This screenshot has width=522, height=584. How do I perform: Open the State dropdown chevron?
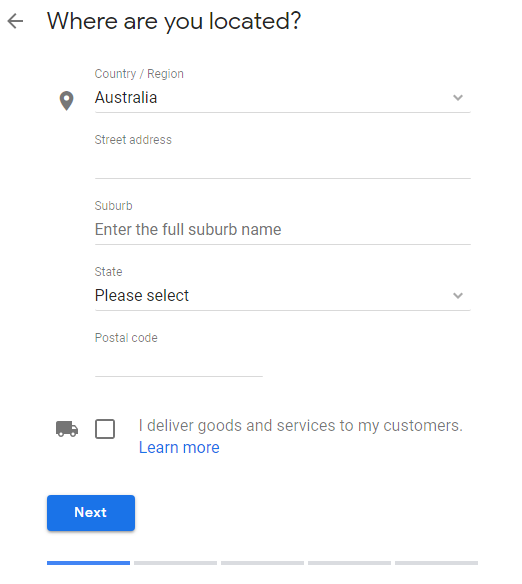(458, 296)
